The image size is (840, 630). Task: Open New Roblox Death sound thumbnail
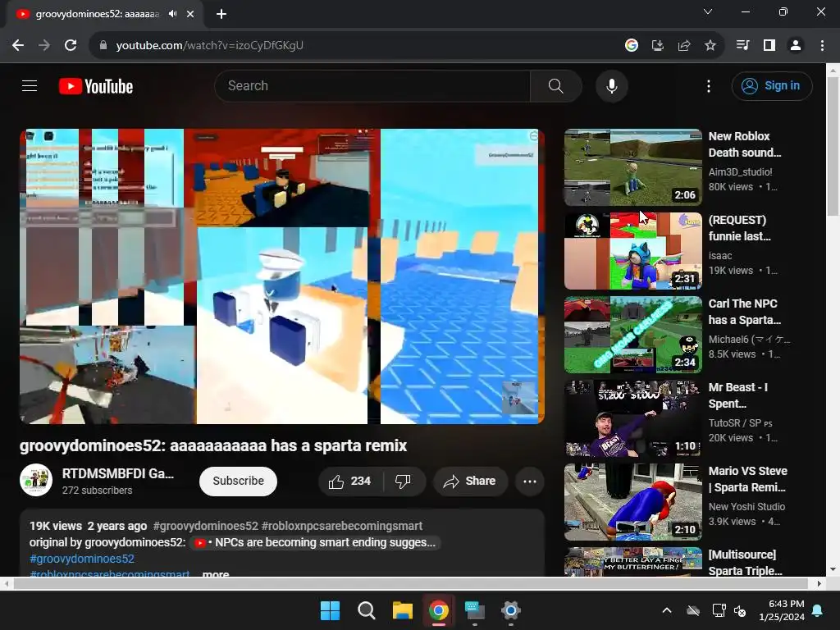tap(632, 167)
